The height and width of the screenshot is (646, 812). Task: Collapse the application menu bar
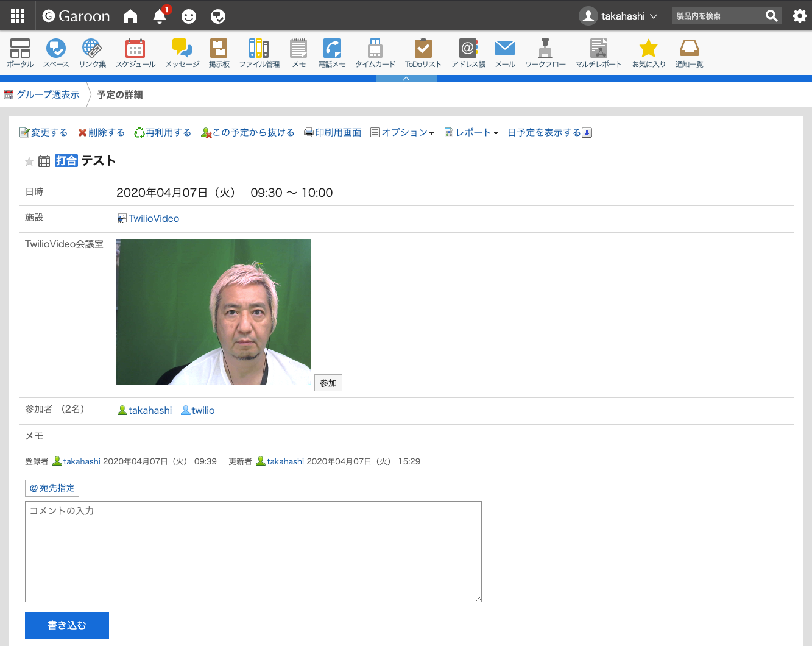(x=406, y=79)
